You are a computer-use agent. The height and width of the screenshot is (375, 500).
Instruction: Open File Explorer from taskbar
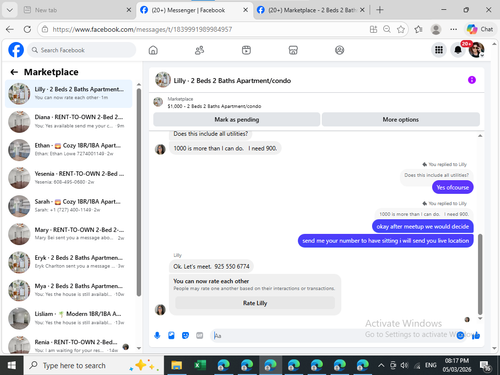176,365
